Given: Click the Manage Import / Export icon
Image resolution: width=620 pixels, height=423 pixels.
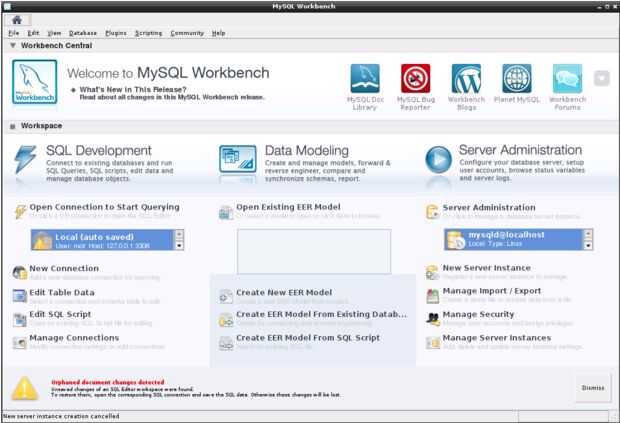Looking at the screenshot, I should [x=433, y=296].
